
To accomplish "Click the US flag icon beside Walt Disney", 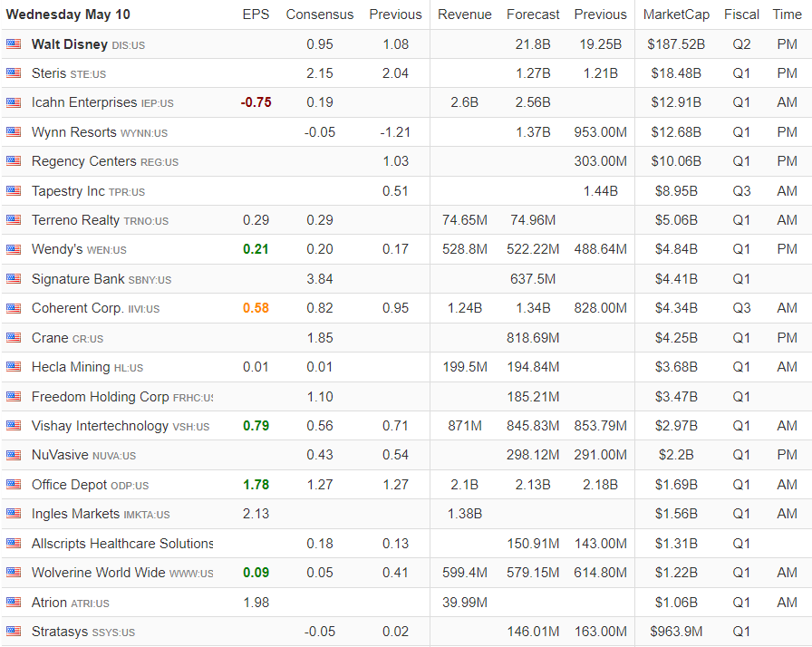I will 14,44.
